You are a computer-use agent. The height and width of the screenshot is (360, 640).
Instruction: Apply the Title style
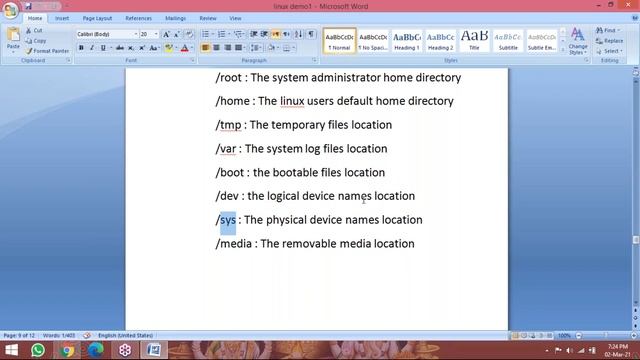[x=474, y=41]
